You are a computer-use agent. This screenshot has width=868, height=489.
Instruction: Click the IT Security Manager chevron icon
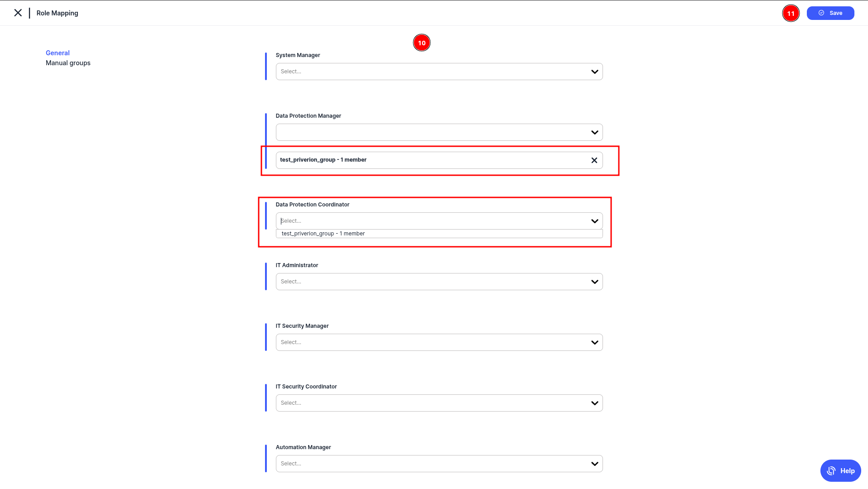point(594,342)
